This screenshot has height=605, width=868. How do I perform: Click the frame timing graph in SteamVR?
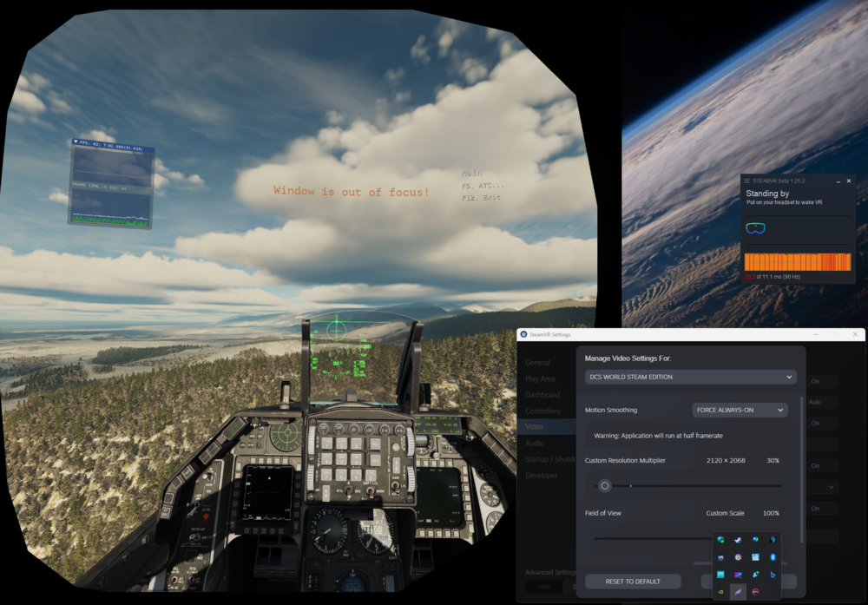coord(797,262)
